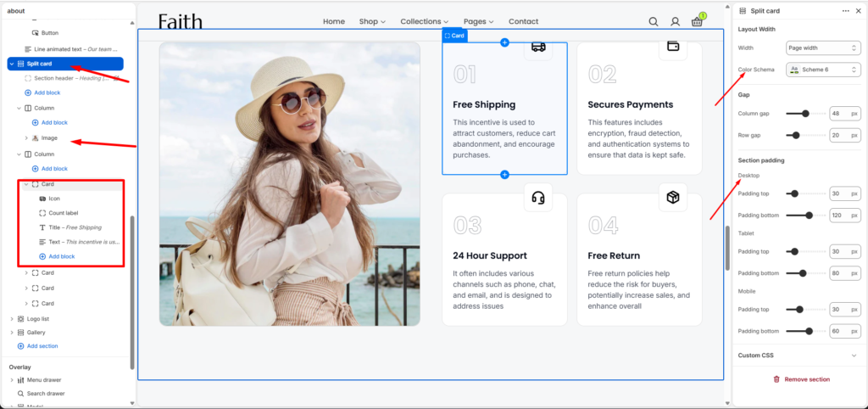Go to Home in store navigation
Viewport: 868px width, 409px height.
coord(334,21)
